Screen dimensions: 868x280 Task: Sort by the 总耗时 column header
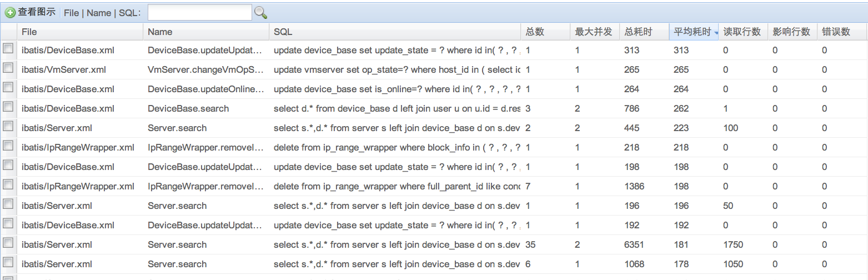click(x=638, y=32)
